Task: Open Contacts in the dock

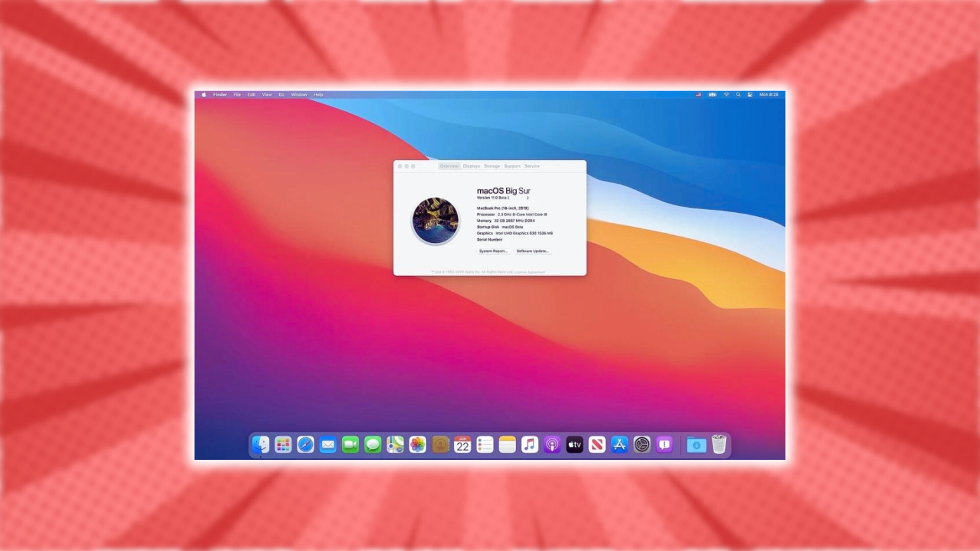Action: click(x=440, y=445)
